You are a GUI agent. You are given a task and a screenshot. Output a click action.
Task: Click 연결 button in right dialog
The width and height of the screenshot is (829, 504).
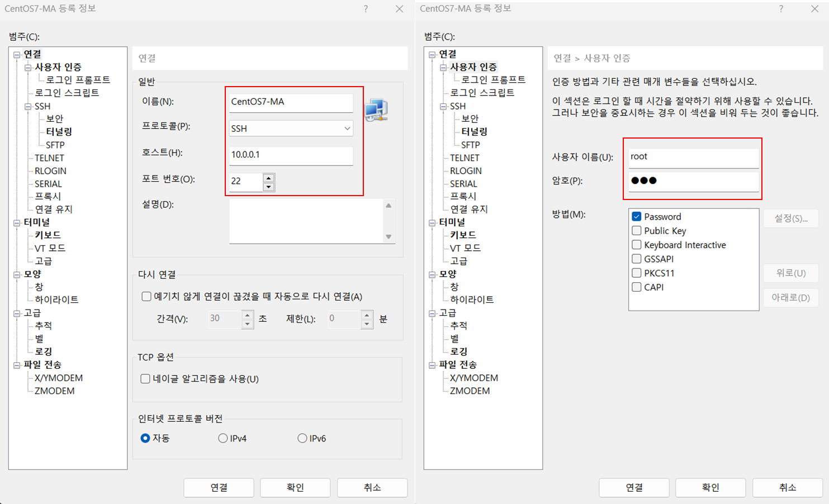[634, 487]
